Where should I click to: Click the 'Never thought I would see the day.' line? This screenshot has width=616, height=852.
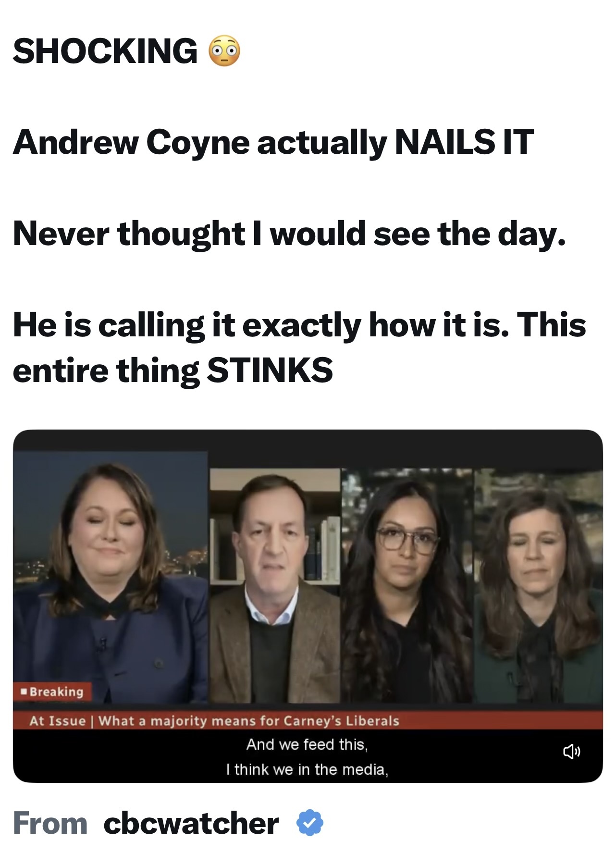[x=289, y=234]
